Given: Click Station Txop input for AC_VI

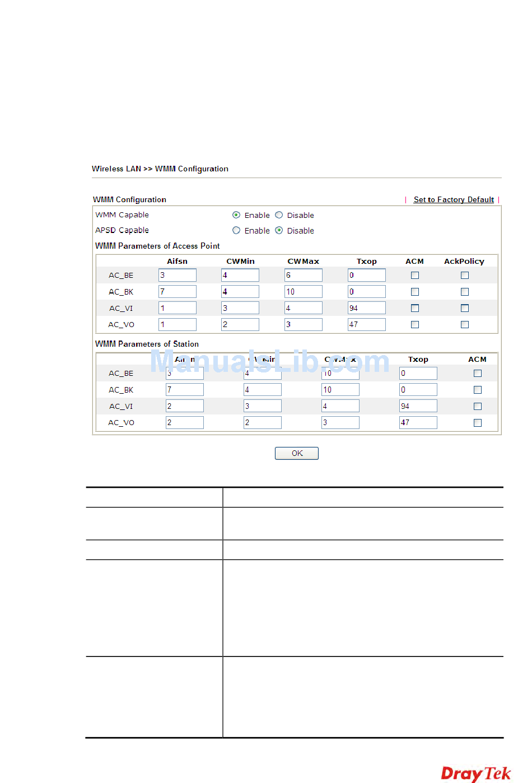Looking at the screenshot, I should (418, 406).
